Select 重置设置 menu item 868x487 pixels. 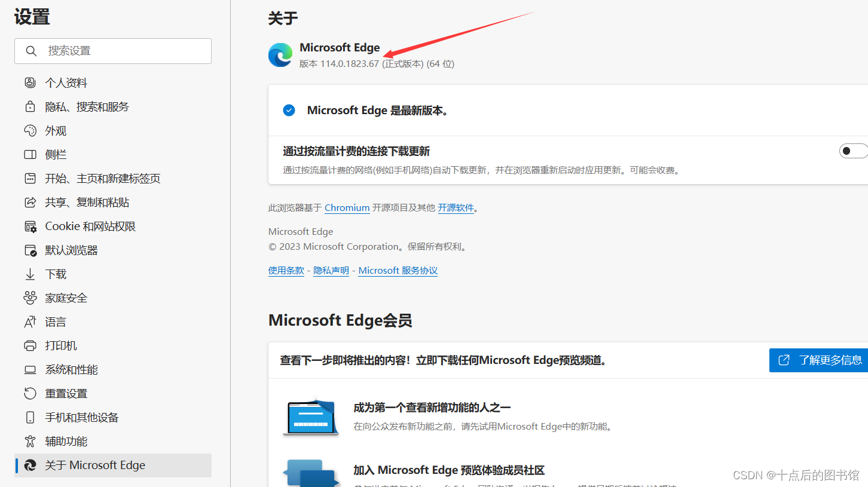point(113,393)
